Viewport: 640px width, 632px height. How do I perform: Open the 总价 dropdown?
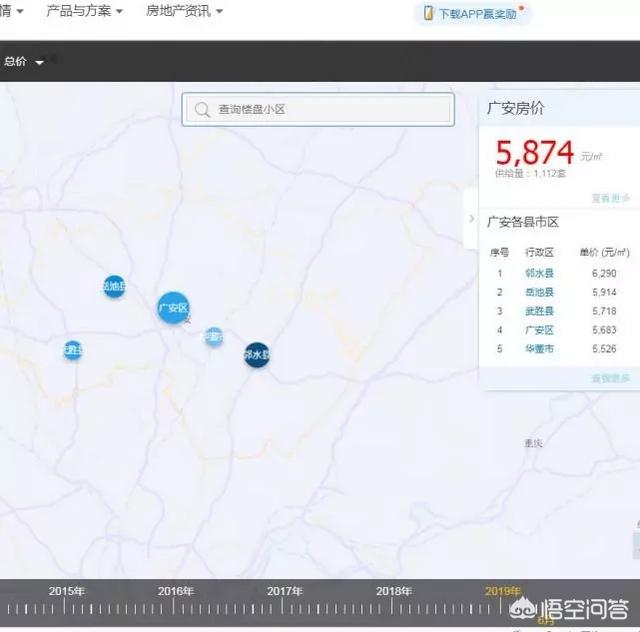(x=24, y=62)
